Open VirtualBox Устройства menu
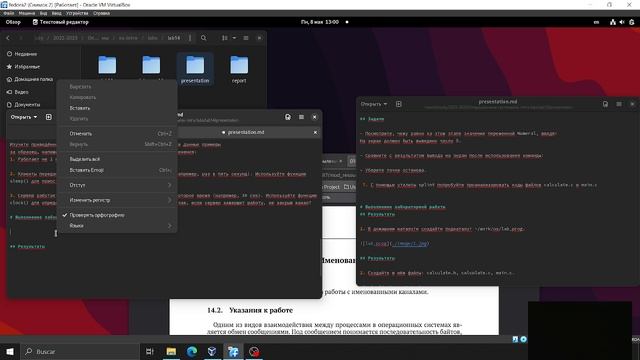Viewport: 640px width, 360px height. [x=77, y=13]
